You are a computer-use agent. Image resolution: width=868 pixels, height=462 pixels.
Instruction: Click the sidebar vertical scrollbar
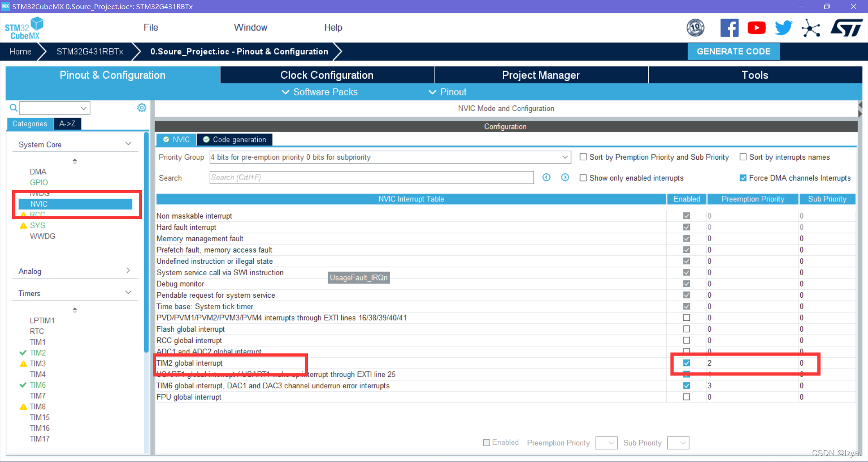(146, 242)
